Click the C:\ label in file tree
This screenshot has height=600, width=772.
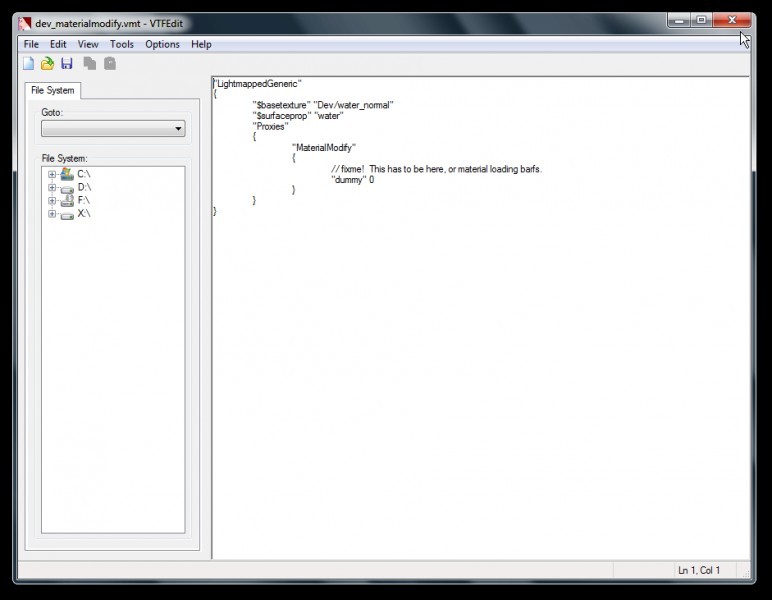pyautogui.click(x=84, y=174)
